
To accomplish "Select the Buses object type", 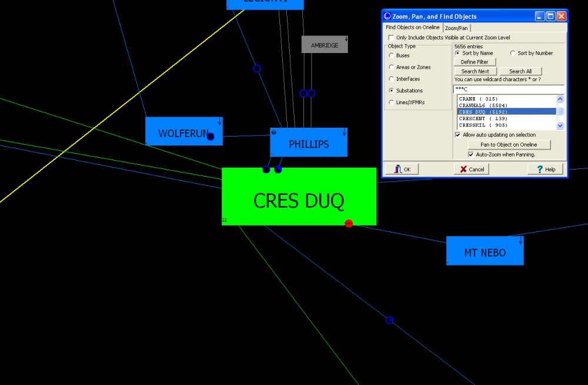I will point(392,55).
